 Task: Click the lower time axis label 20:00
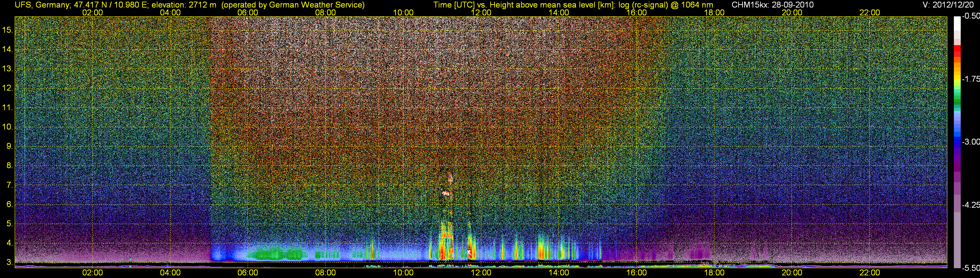(792, 273)
